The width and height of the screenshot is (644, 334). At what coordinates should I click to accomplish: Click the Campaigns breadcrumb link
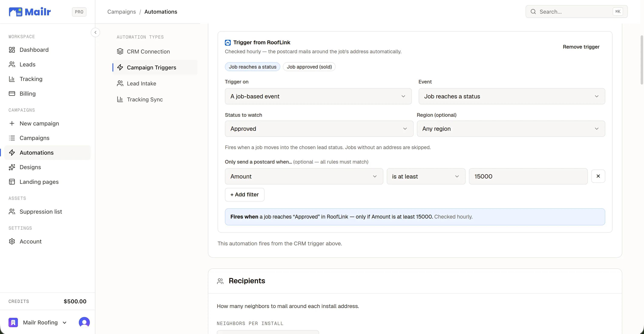coord(122,12)
